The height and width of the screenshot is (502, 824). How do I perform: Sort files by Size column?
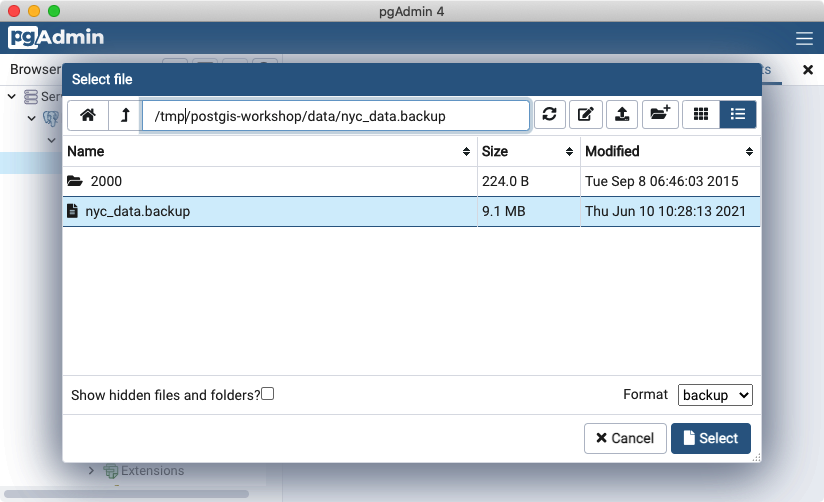[526, 152]
